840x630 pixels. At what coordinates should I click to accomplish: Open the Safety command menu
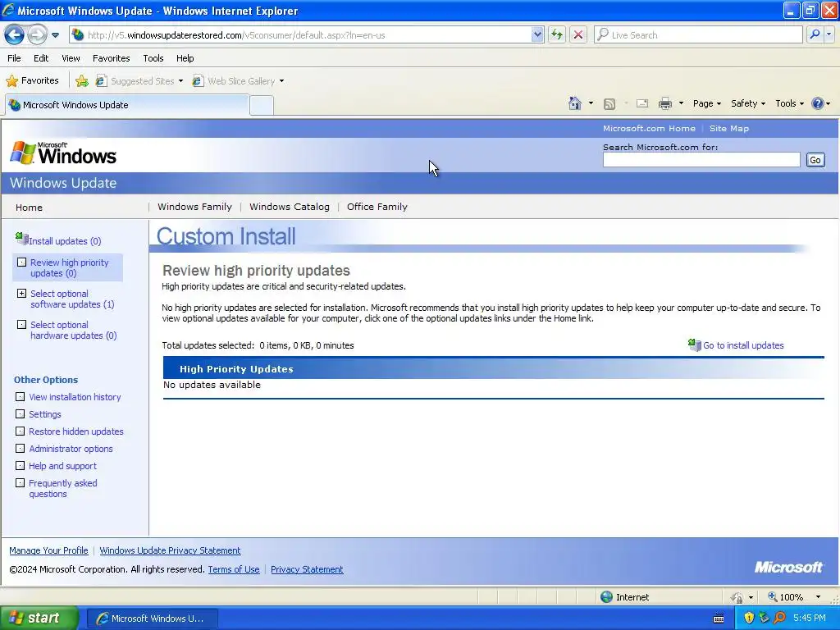coord(748,103)
